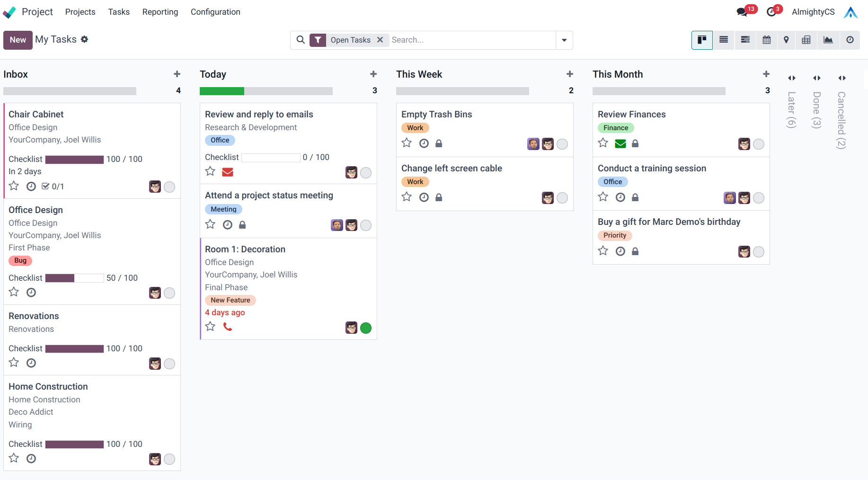The image size is (868, 480).
Task: Switch to the calendar view
Action: tap(767, 40)
